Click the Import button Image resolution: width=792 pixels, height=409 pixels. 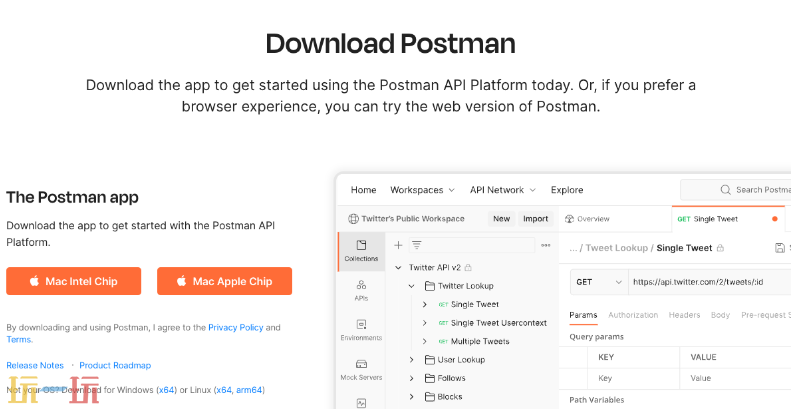[x=535, y=219]
